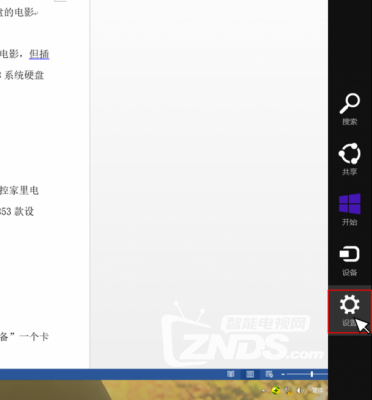Screen dimensions: 372x400
Task: Open the Devices charm (设备)
Action: point(350,260)
